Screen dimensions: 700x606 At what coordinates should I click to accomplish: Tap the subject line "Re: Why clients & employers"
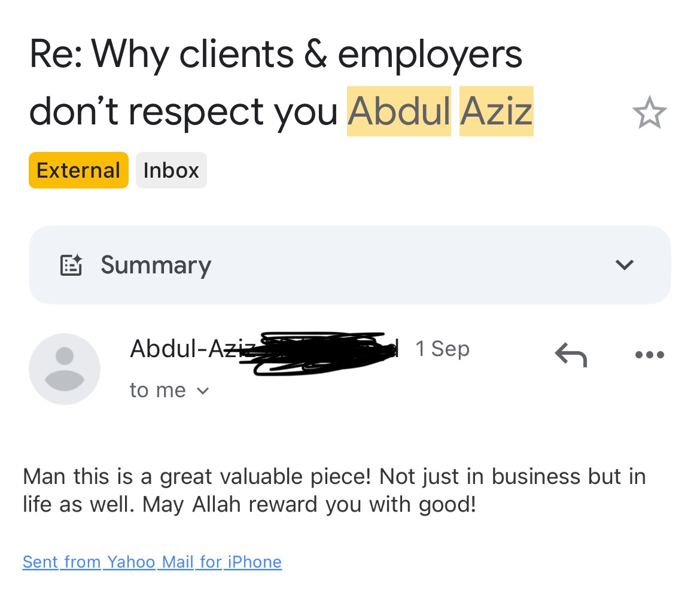click(275, 54)
